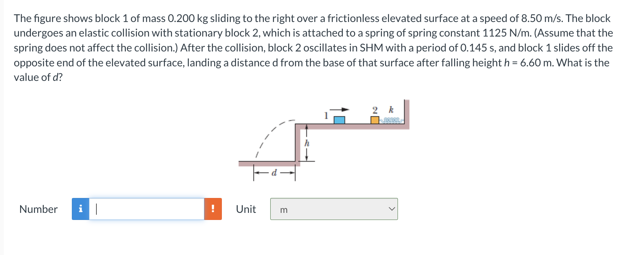Select the letter k label above the spring
This screenshot has width=644, height=255.
point(390,110)
